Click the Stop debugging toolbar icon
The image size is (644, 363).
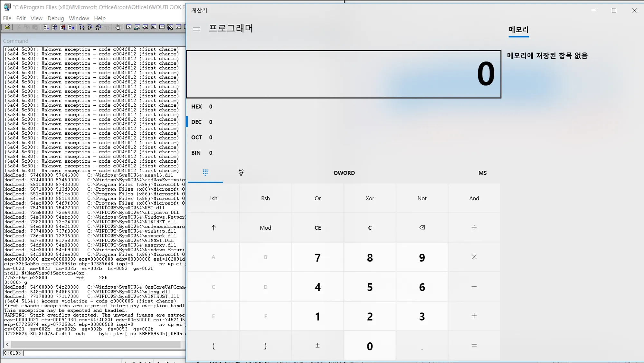(62, 27)
